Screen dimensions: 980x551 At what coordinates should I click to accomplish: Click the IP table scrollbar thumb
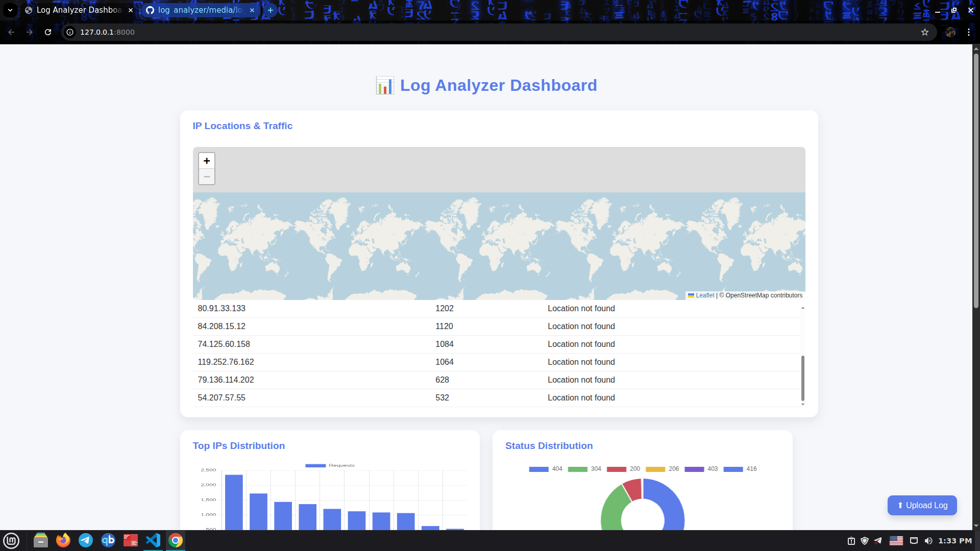point(803,378)
